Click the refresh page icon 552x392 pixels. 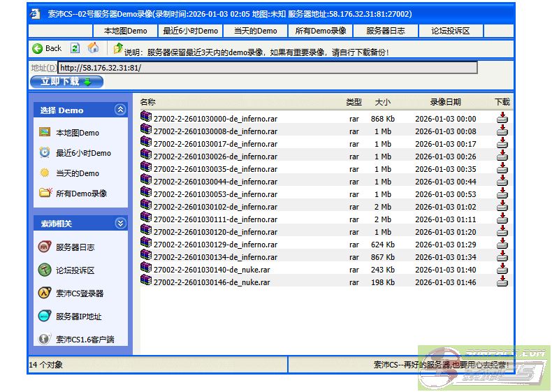(x=75, y=49)
